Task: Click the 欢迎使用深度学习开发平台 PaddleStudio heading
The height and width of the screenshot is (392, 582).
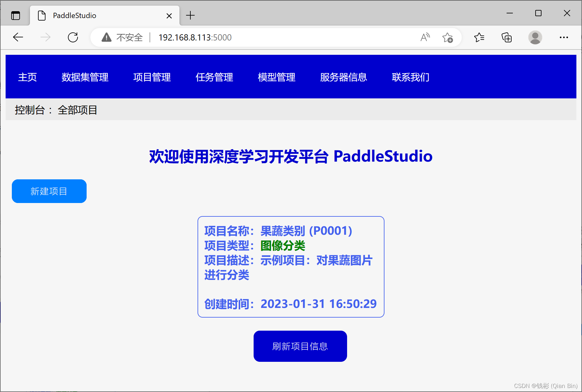Action: [291, 156]
